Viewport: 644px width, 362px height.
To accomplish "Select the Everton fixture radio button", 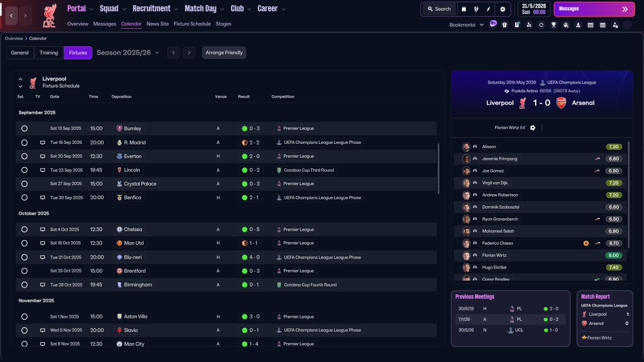I will click(24, 156).
